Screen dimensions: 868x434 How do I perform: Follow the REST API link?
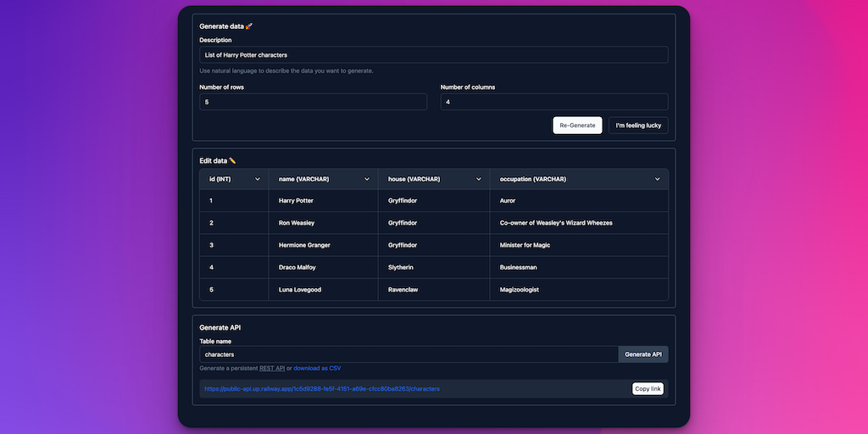(x=272, y=368)
